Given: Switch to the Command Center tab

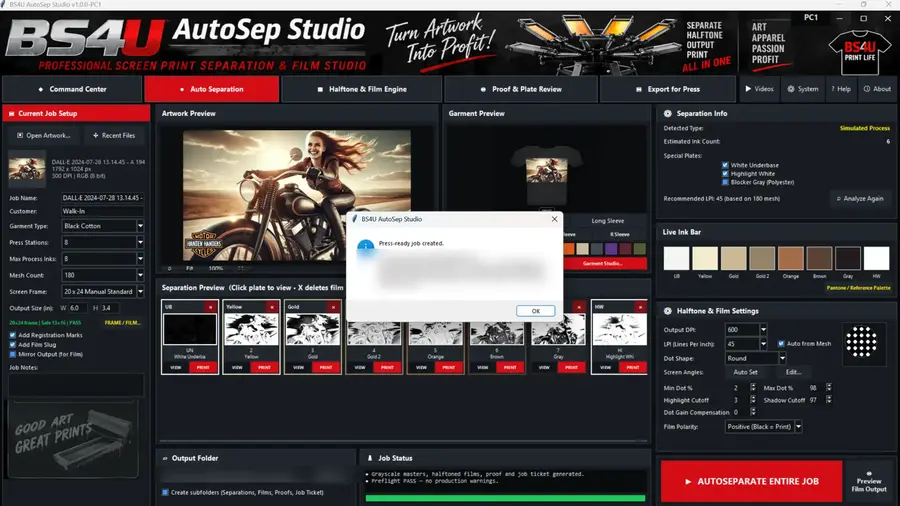Looking at the screenshot, I should click(72, 89).
